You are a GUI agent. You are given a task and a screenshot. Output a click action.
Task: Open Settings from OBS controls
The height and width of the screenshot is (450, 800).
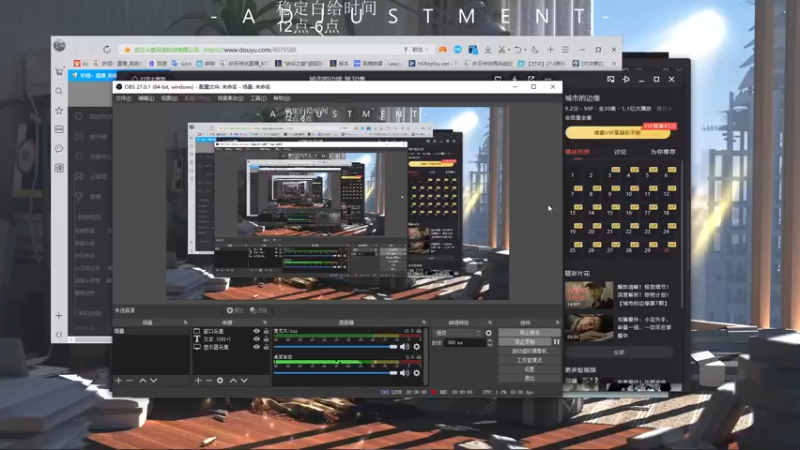click(x=529, y=369)
